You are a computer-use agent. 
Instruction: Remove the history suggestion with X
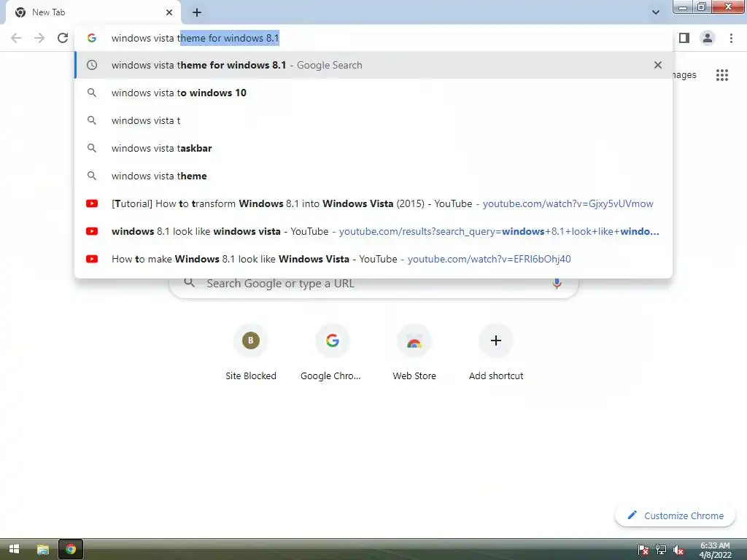click(x=658, y=65)
